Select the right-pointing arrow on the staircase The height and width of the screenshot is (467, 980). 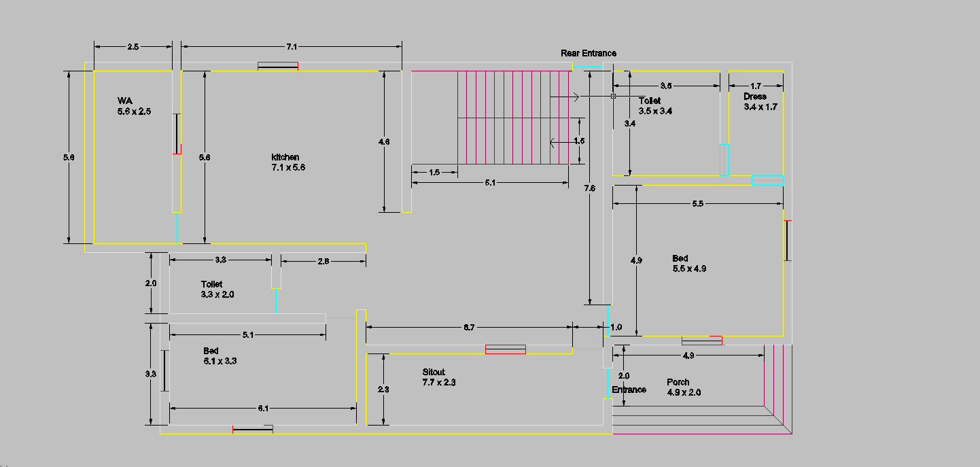point(574,97)
